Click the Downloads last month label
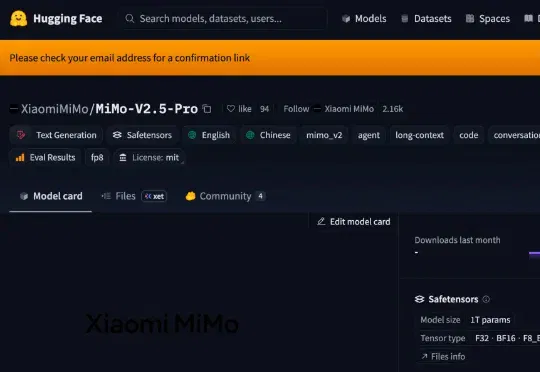The image size is (540, 372). coord(457,240)
